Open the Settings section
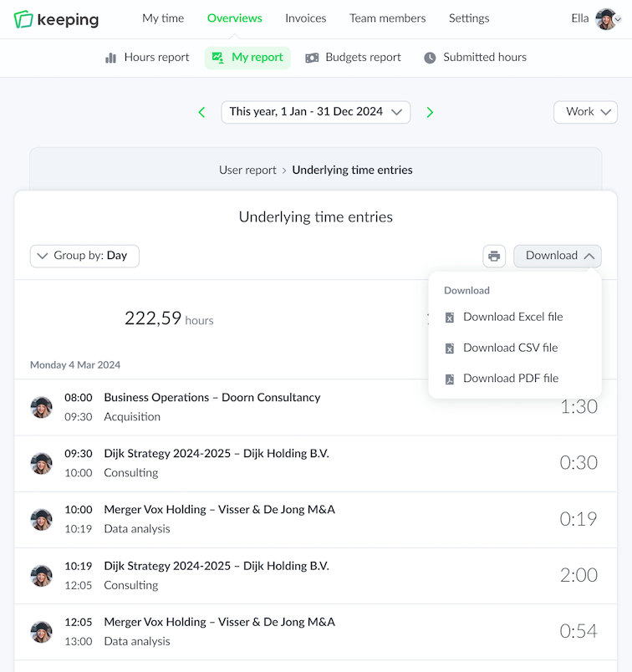Screen dimensions: 632x672 pyautogui.click(x=469, y=18)
